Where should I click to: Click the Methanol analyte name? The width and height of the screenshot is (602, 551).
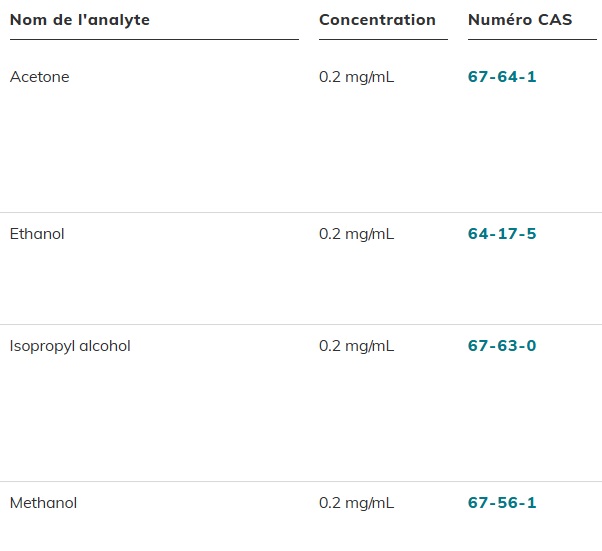point(43,503)
